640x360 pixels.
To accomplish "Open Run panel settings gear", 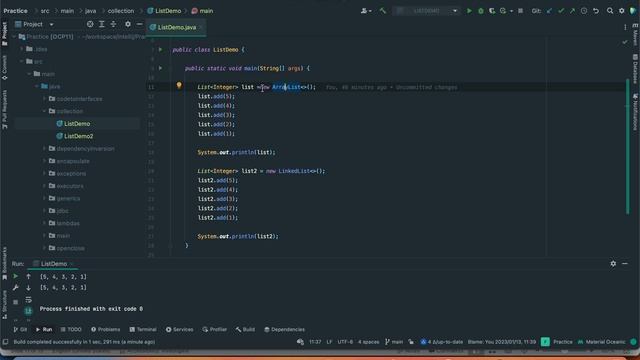I will (613, 264).
